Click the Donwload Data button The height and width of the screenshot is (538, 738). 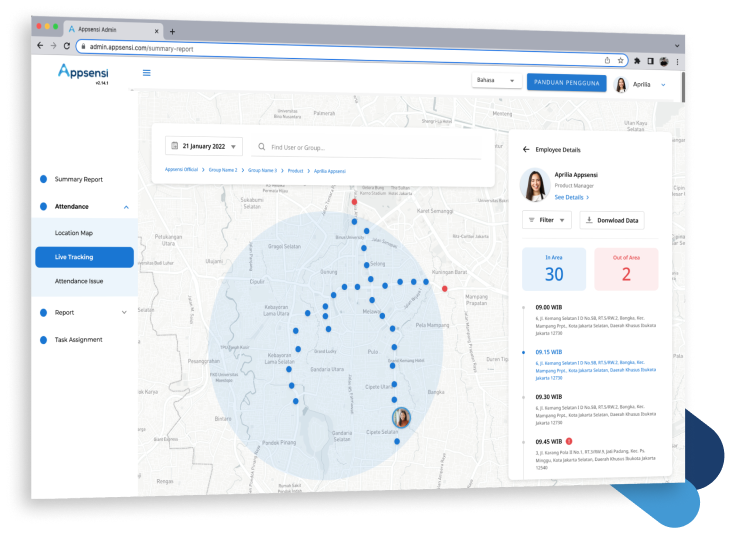612,220
